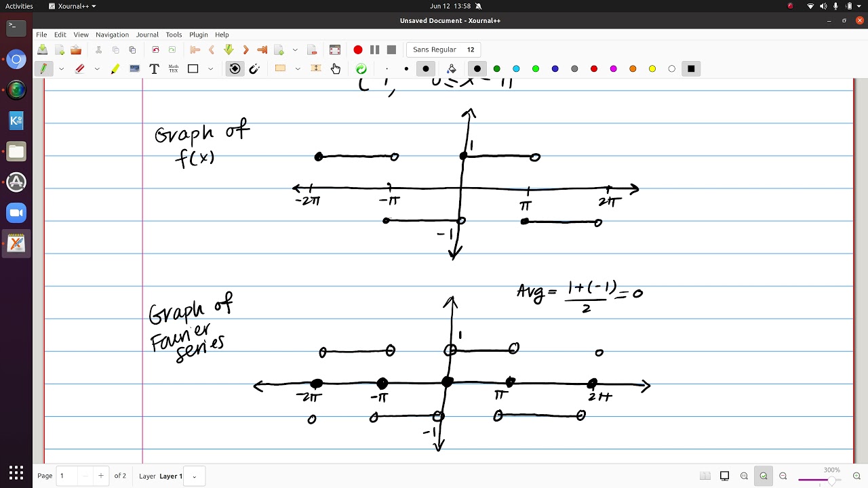
Task: Expand the Eraser options dropdown
Action: [97, 68]
